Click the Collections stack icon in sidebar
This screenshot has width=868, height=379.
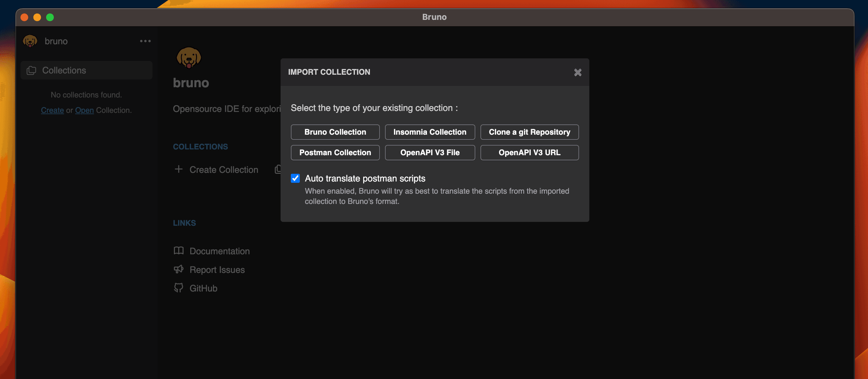point(31,70)
